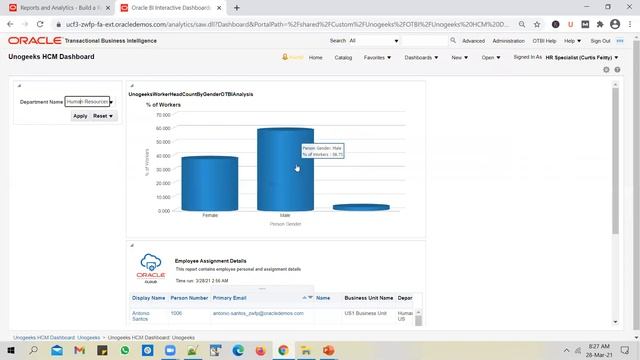Click the Business Unit Name column header

[369, 298]
